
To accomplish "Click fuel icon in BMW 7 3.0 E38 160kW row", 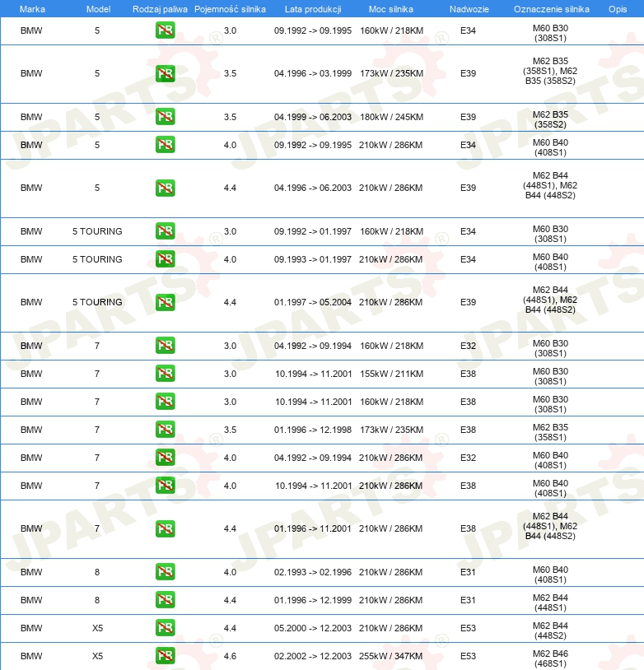I will (165, 401).
